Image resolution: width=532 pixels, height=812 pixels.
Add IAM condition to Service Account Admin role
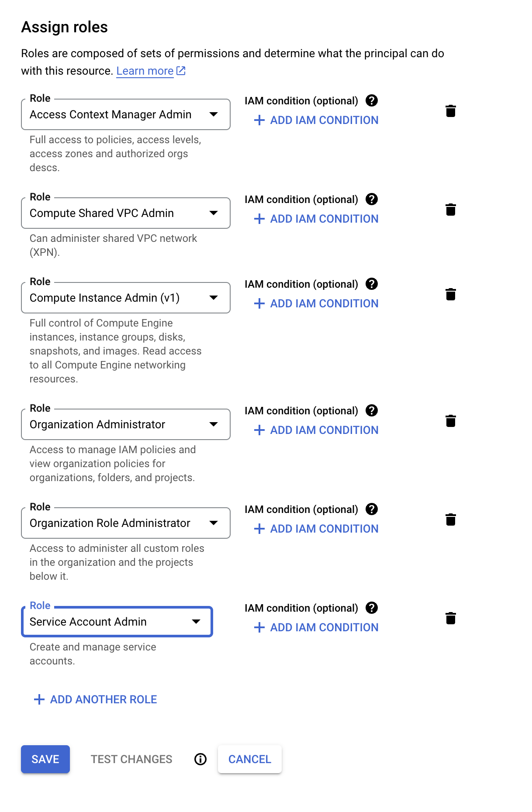(x=316, y=627)
